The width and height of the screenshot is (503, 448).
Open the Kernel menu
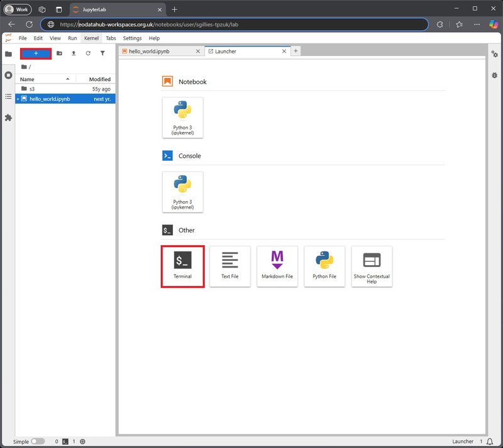pyautogui.click(x=91, y=38)
